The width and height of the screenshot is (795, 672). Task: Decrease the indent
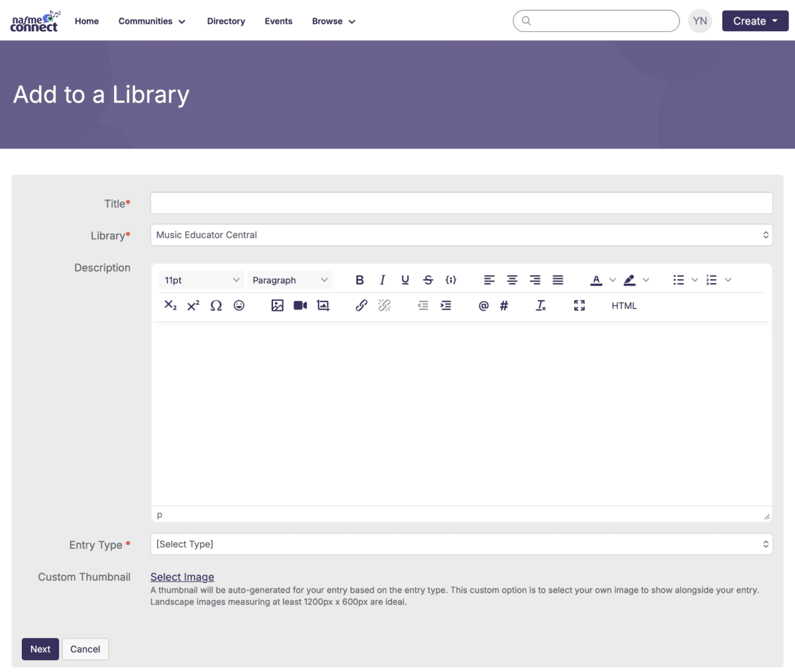point(423,306)
